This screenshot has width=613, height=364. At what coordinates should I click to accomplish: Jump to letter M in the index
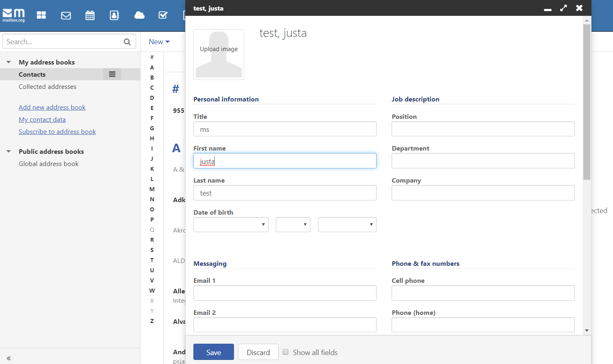pos(152,189)
